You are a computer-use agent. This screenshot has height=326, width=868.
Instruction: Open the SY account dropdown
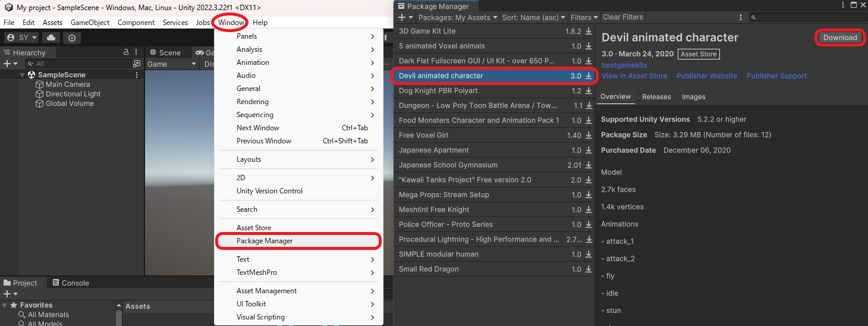[22, 37]
